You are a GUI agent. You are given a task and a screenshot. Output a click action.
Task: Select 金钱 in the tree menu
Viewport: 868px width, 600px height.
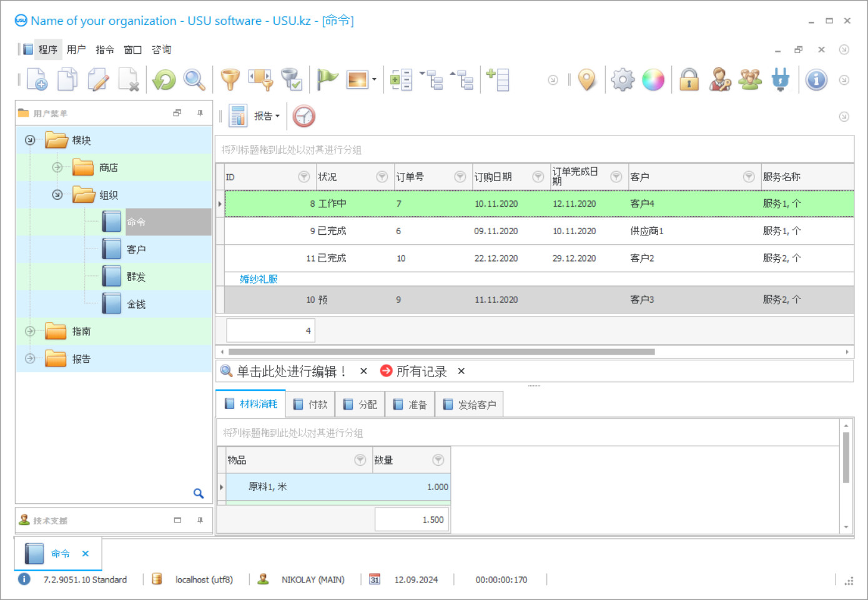pyautogui.click(x=136, y=304)
